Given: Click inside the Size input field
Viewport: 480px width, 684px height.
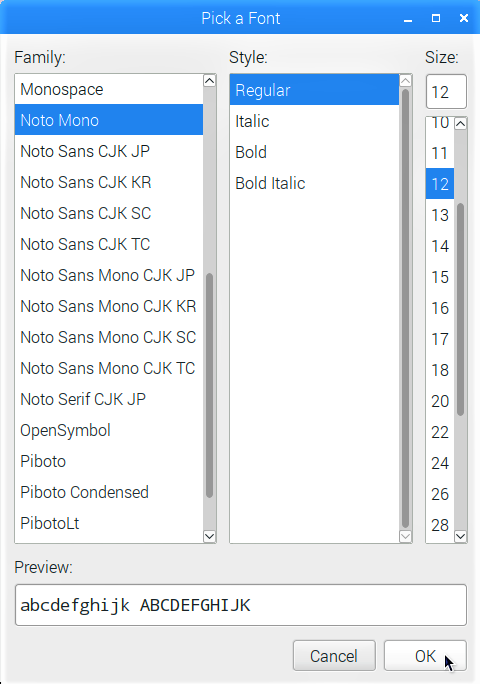Looking at the screenshot, I should pyautogui.click(x=446, y=92).
